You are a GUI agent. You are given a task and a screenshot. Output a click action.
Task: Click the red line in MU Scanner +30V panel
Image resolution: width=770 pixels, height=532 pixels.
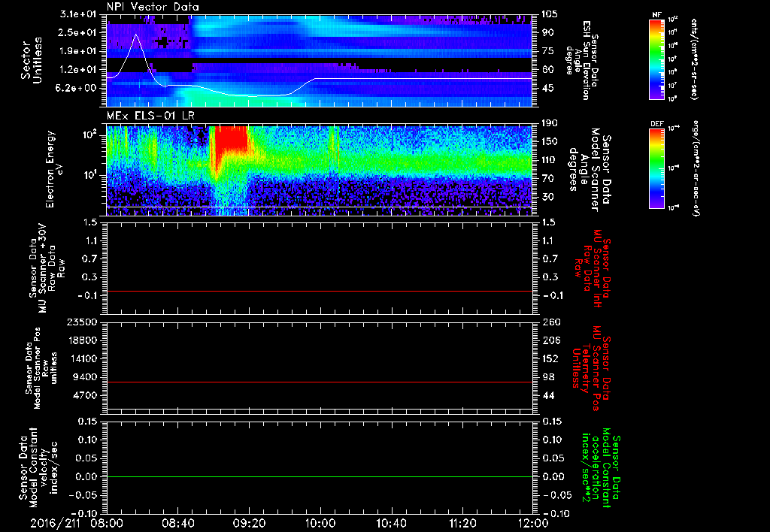(x=319, y=291)
